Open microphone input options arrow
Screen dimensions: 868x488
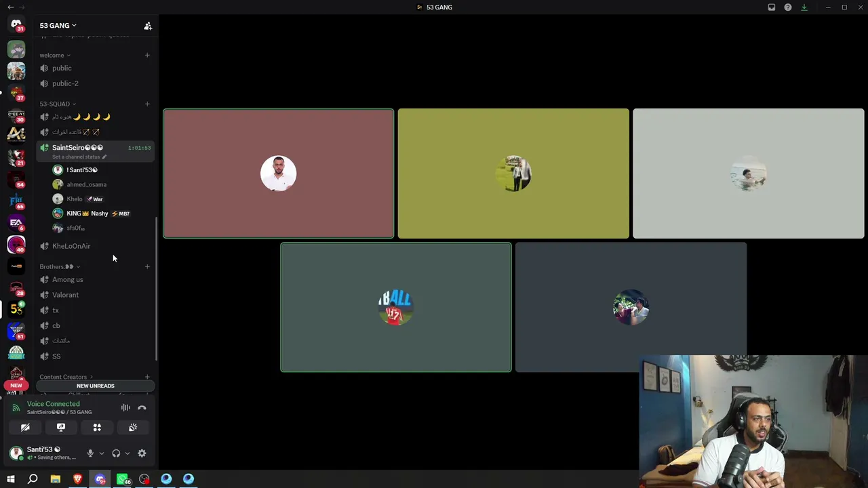101,453
